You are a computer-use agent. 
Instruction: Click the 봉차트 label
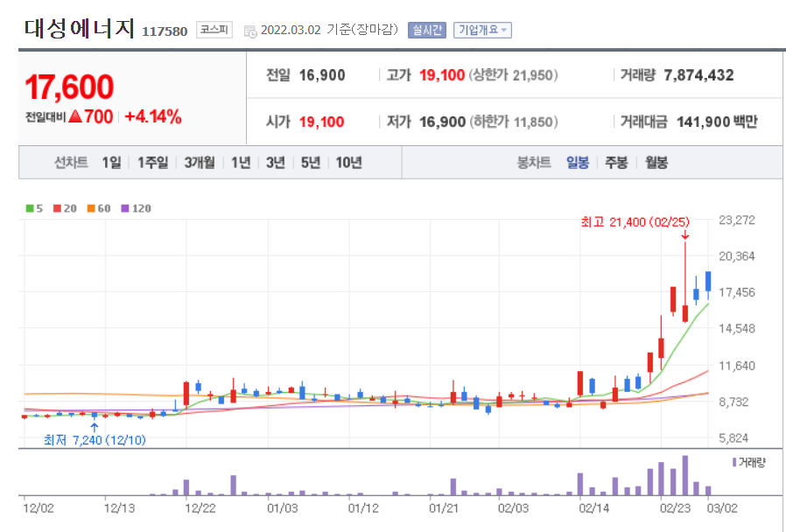point(534,162)
